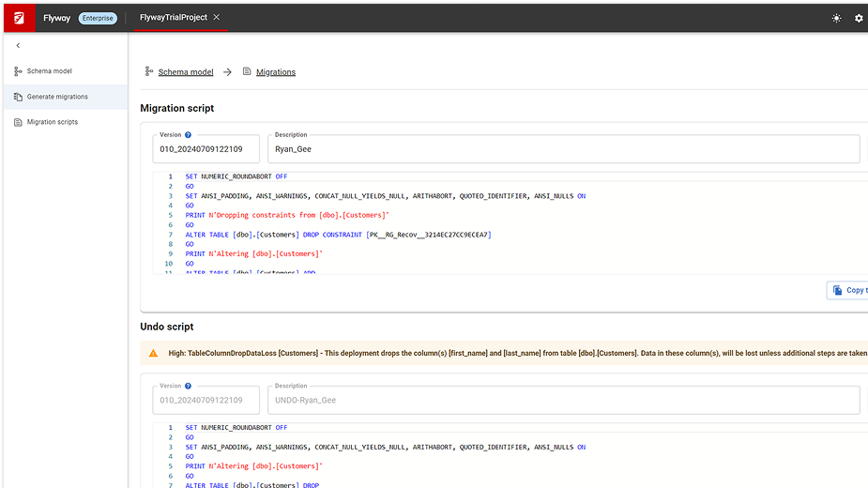Click the Copy button for migration script

coord(847,290)
